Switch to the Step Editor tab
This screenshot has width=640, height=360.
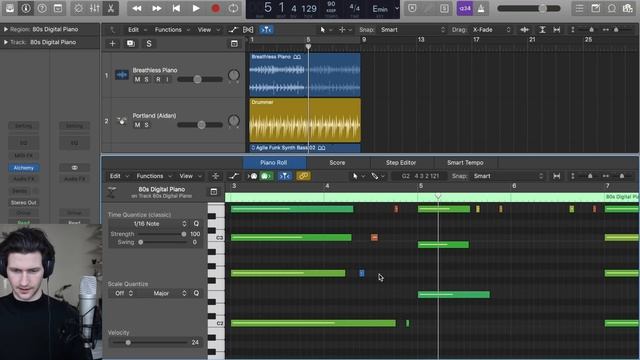[x=401, y=162]
